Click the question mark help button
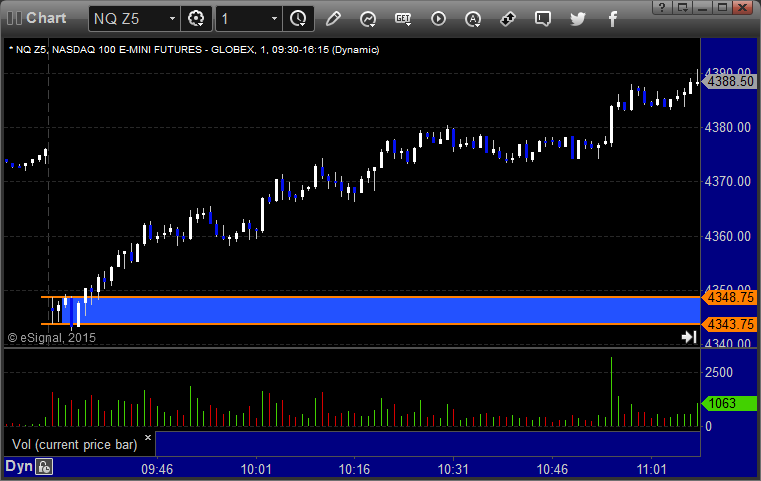Screen dimensions: 761x481 662,7
